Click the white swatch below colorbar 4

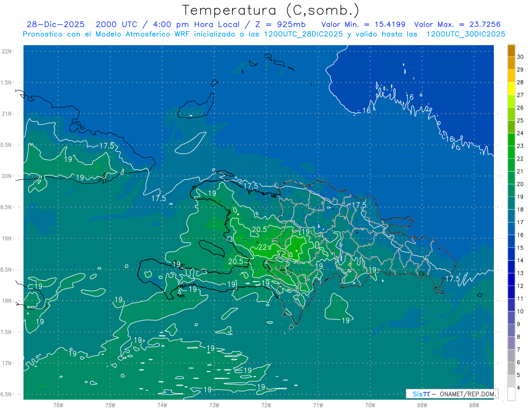tap(511, 394)
